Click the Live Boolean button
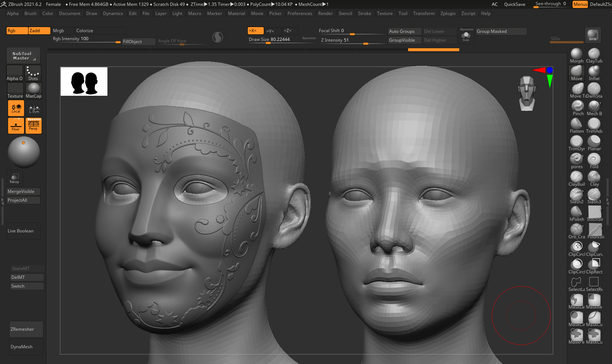 coord(23,231)
